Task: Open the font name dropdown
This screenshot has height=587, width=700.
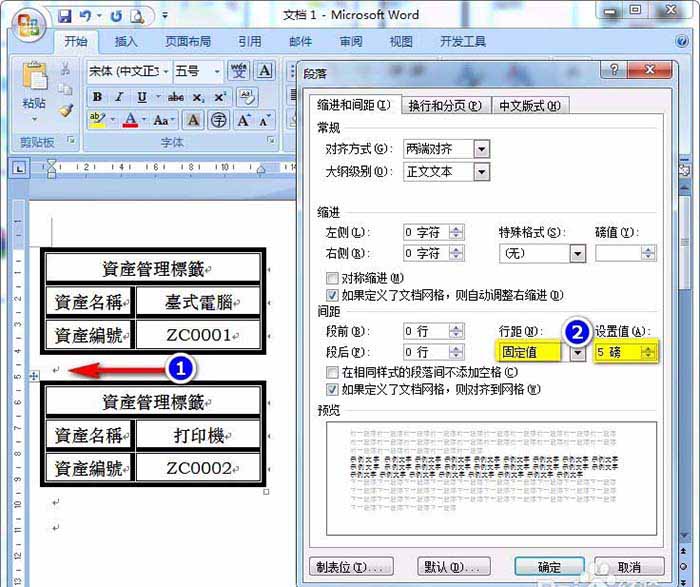Action: click(166, 71)
